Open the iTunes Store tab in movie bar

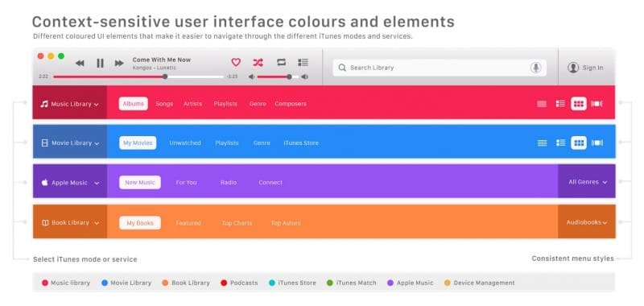[301, 143]
